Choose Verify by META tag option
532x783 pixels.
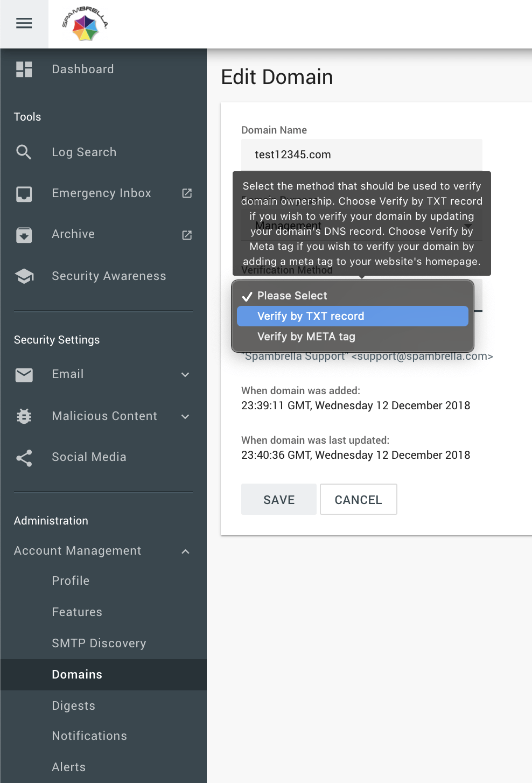coord(353,337)
